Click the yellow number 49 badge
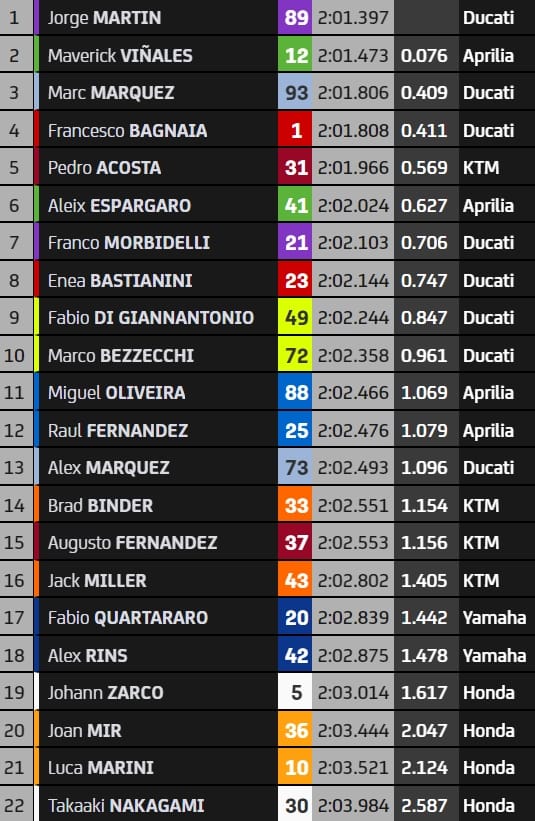 [295, 317]
